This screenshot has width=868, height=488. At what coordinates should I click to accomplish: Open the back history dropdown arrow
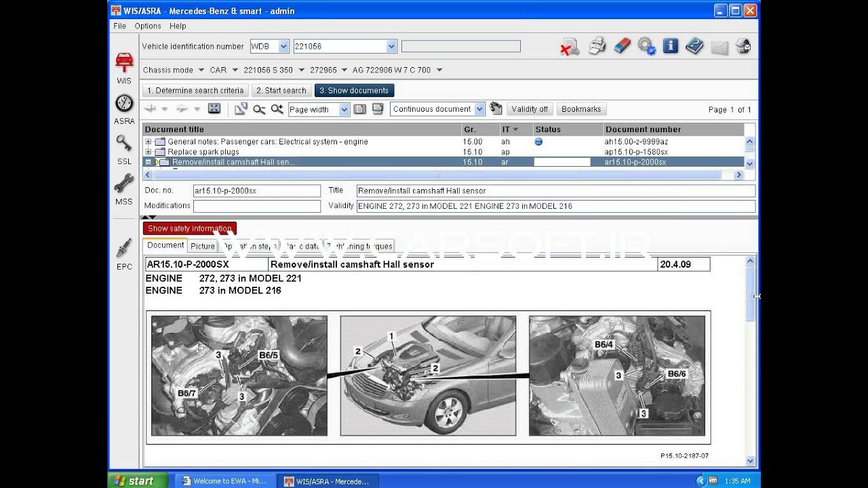coord(164,109)
